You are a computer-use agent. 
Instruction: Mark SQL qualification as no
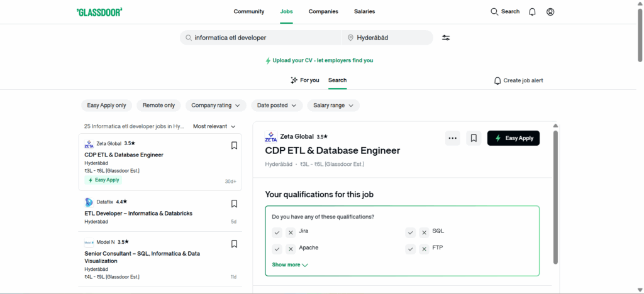424,232
